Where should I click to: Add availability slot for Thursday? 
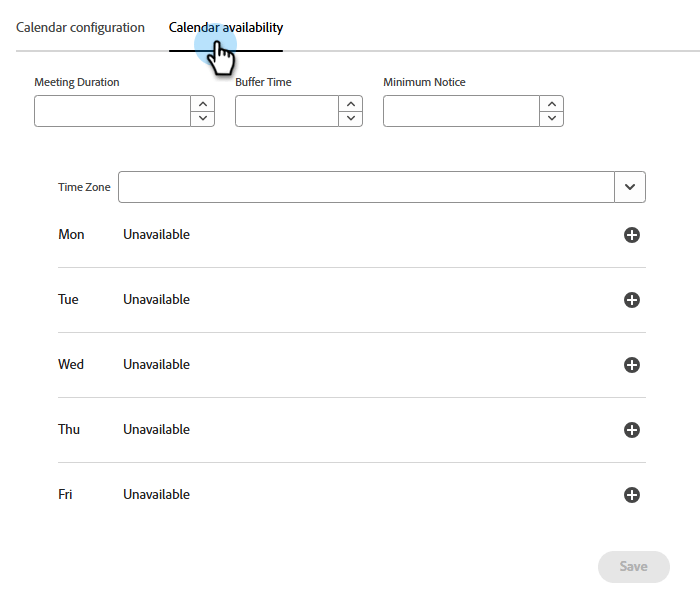tap(631, 430)
